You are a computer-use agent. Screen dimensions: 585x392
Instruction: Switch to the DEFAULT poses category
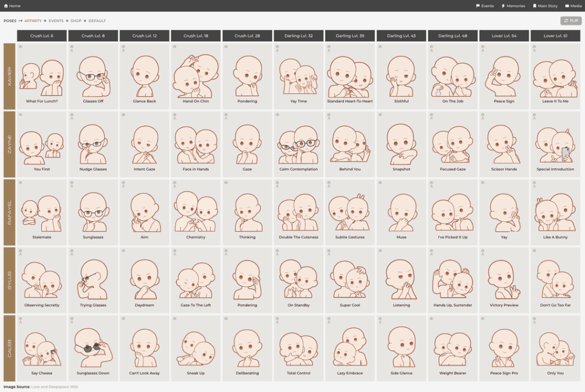coord(97,21)
